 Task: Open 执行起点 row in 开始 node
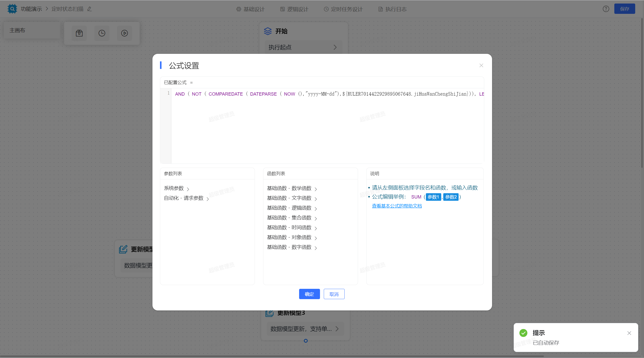click(303, 47)
